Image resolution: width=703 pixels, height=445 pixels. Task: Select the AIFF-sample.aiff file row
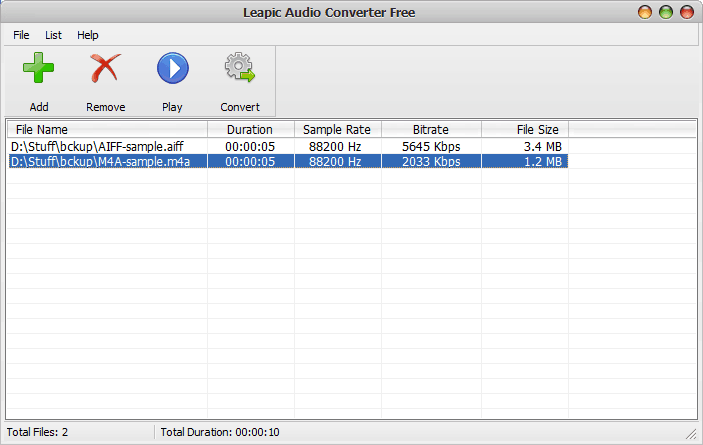coord(288,146)
